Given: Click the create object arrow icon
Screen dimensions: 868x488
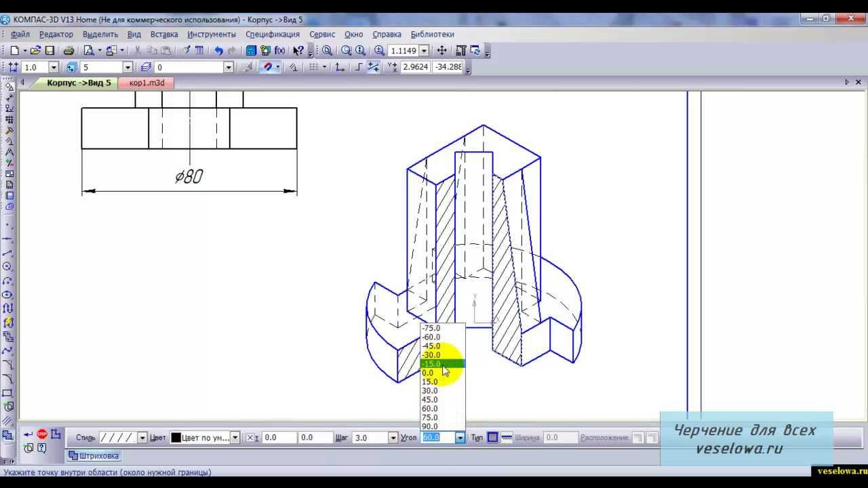Looking at the screenshot, I should coord(28,434).
